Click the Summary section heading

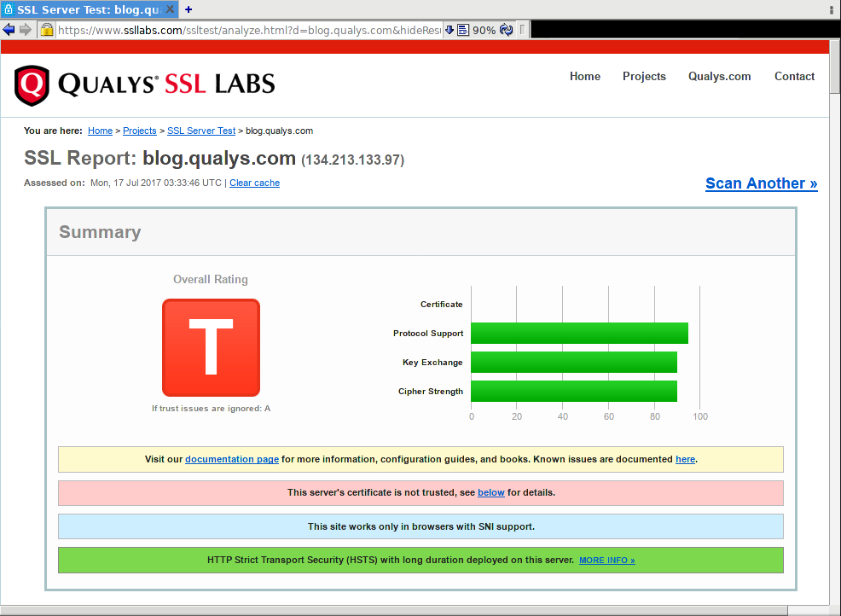point(100,232)
